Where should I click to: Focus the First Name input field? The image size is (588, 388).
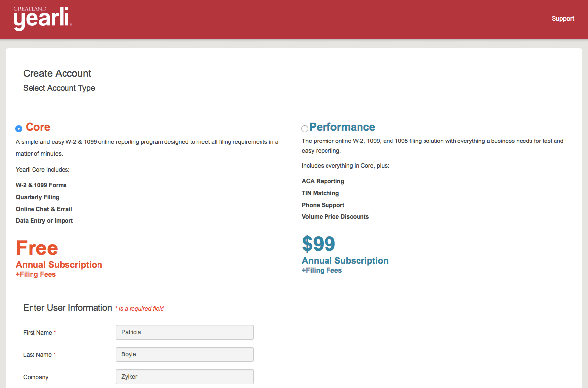coord(185,332)
